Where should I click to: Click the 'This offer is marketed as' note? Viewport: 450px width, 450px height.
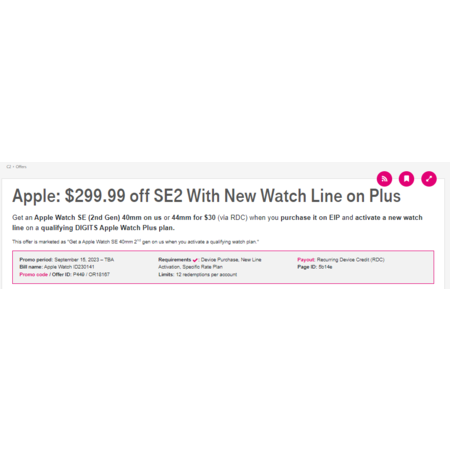(135, 242)
